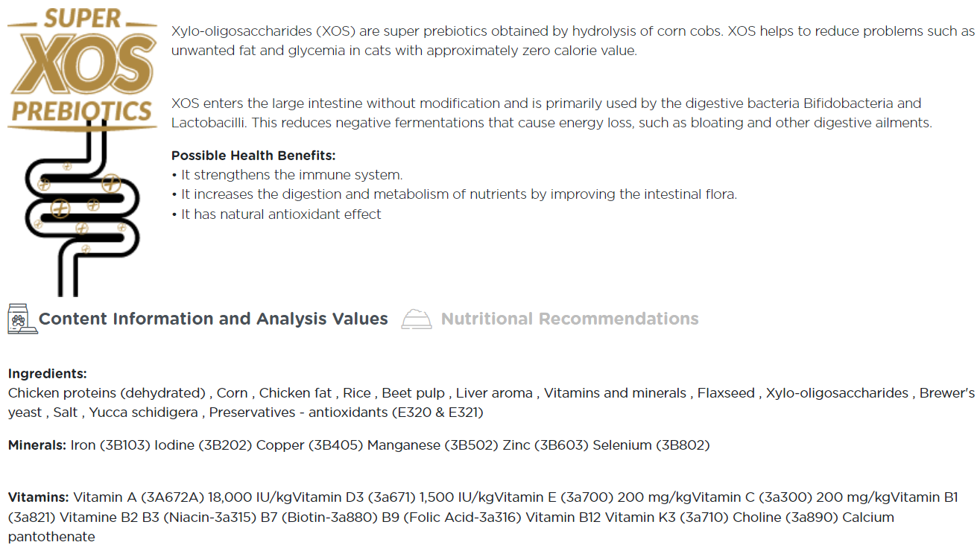The height and width of the screenshot is (551, 980).
Task: Click the SUPER word atop the logo
Action: [x=82, y=19]
